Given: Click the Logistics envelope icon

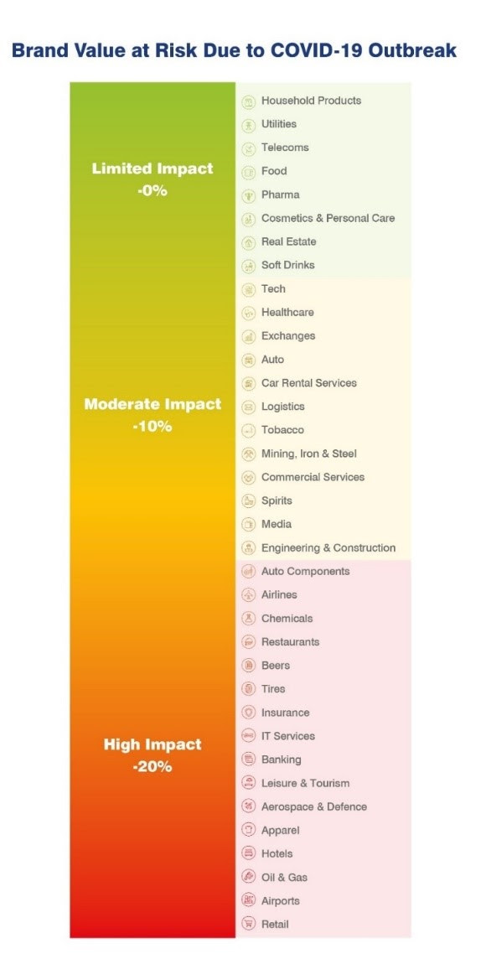Looking at the screenshot, I should tap(249, 407).
